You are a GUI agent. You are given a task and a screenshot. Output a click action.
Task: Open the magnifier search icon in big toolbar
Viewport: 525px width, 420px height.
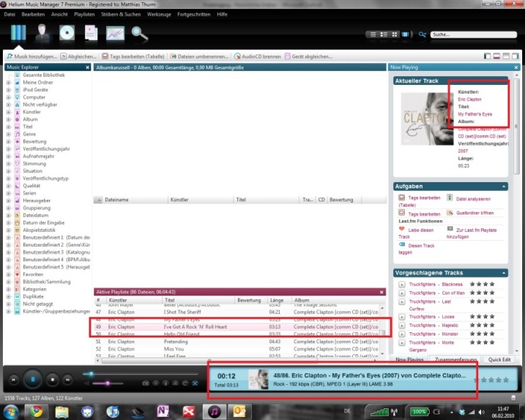139,33
